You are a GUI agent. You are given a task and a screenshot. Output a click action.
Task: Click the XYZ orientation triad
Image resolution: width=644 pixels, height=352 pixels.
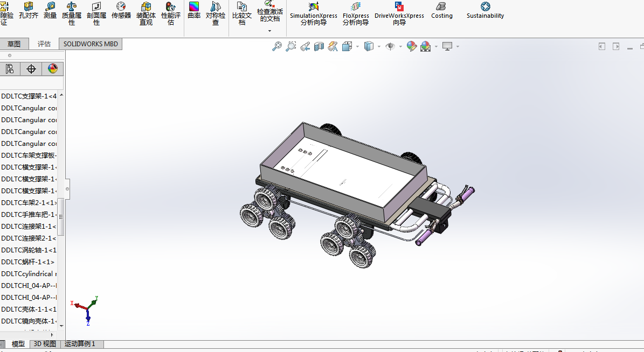point(86,311)
